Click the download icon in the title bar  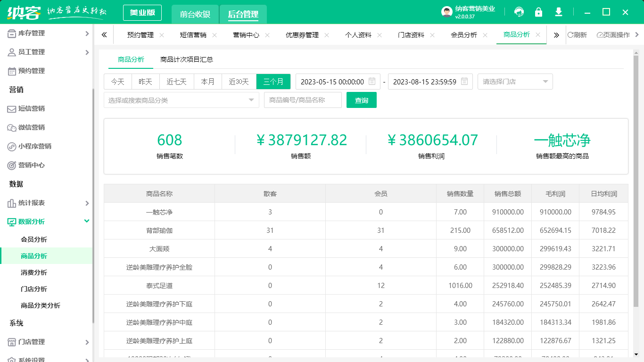click(x=558, y=12)
